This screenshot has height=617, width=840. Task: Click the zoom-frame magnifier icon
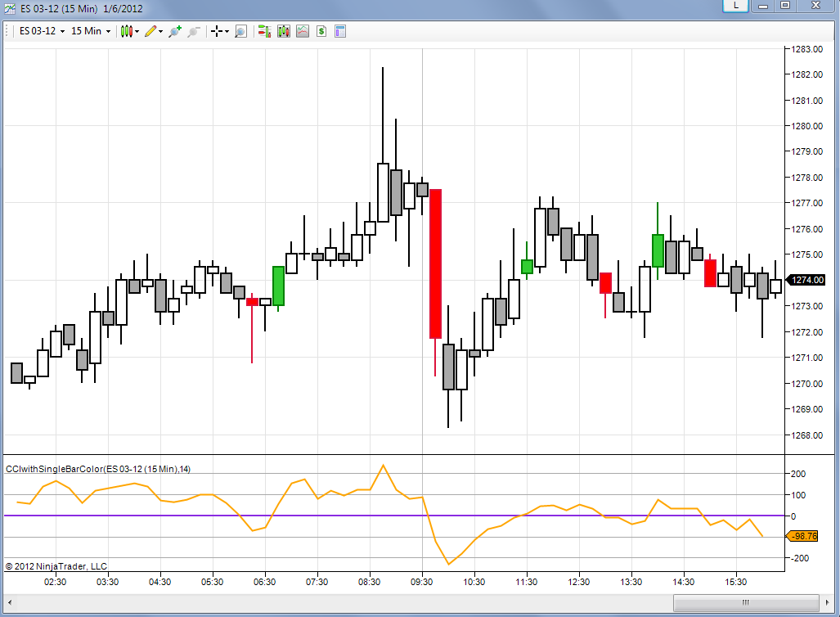click(x=241, y=32)
